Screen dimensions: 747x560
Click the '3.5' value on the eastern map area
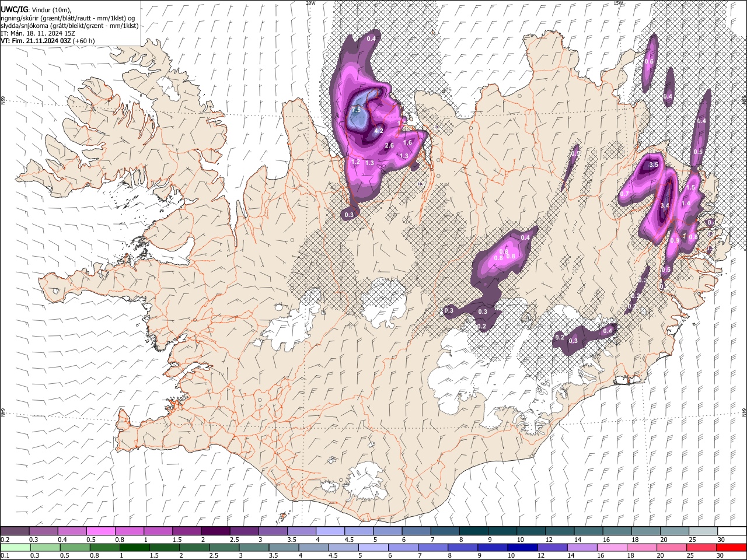(x=654, y=164)
